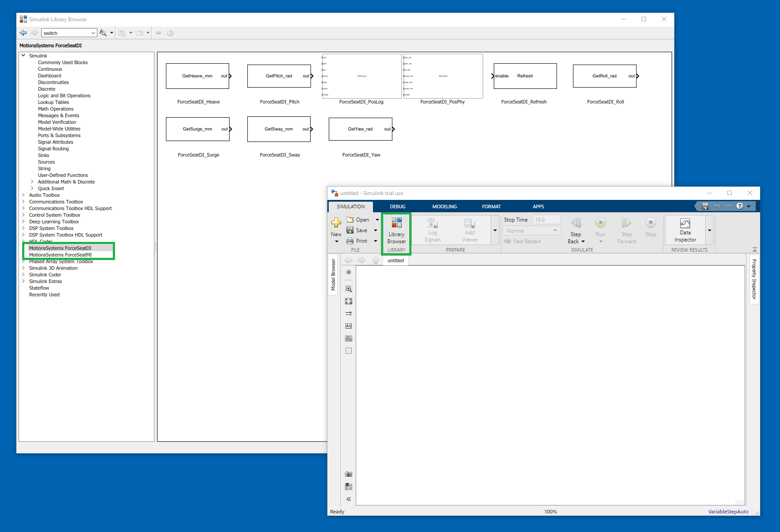
Task: Switch to the SIMULATION ribbon tab
Action: pyautogui.click(x=351, y=207)
